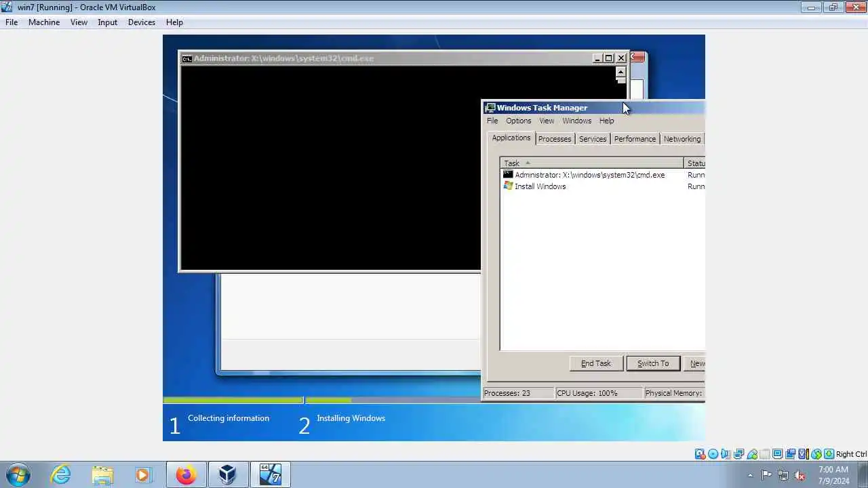Open Task Manager View menu

click(547, 121)
